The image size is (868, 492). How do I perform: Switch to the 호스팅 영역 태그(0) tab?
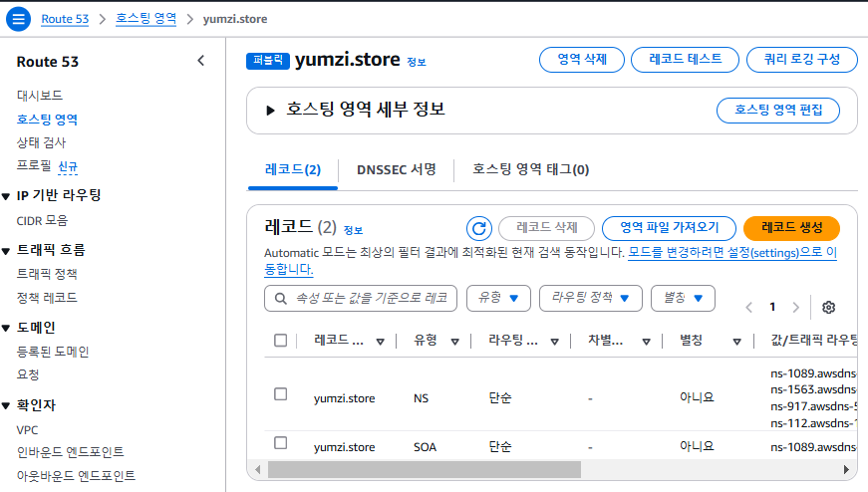(x=530, y=170)
